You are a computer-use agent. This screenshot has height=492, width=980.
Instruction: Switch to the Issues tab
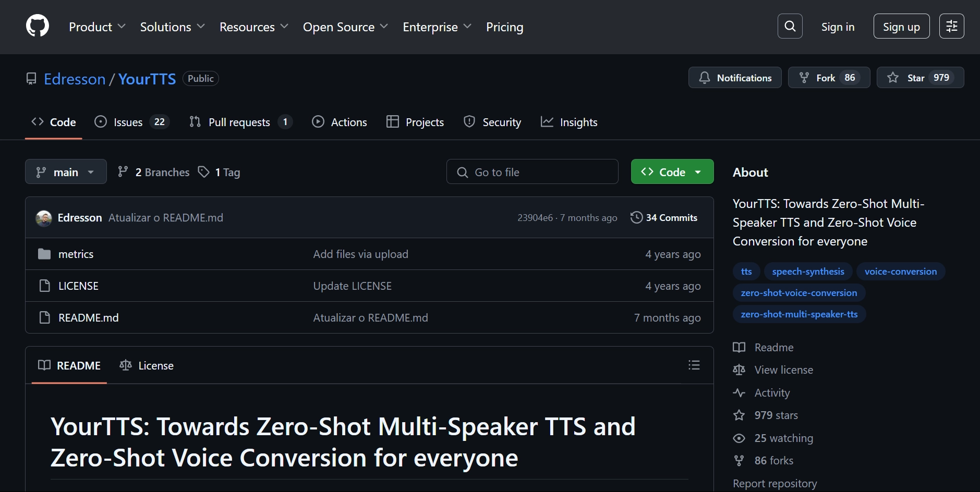[x=127, y=122]
